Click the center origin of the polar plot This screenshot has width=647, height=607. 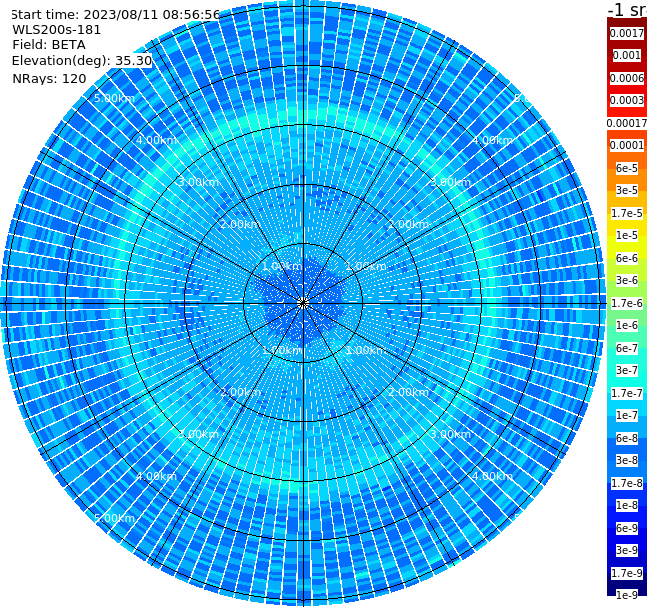pyautogui.click(x=303, y=303)
